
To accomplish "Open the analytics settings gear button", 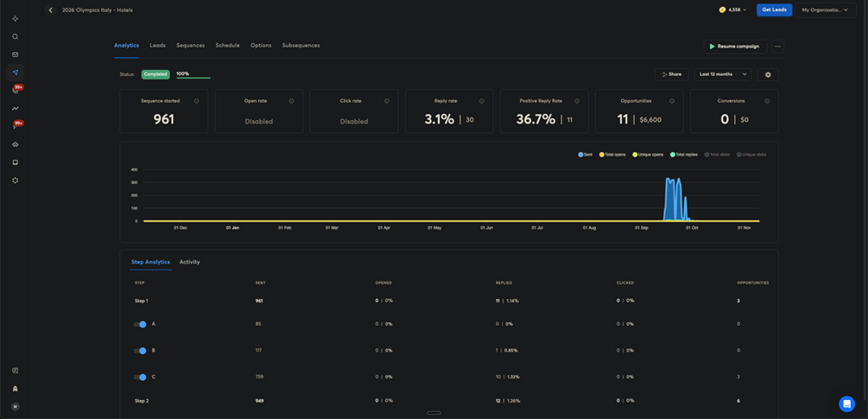I will click(x=768, y=74).
